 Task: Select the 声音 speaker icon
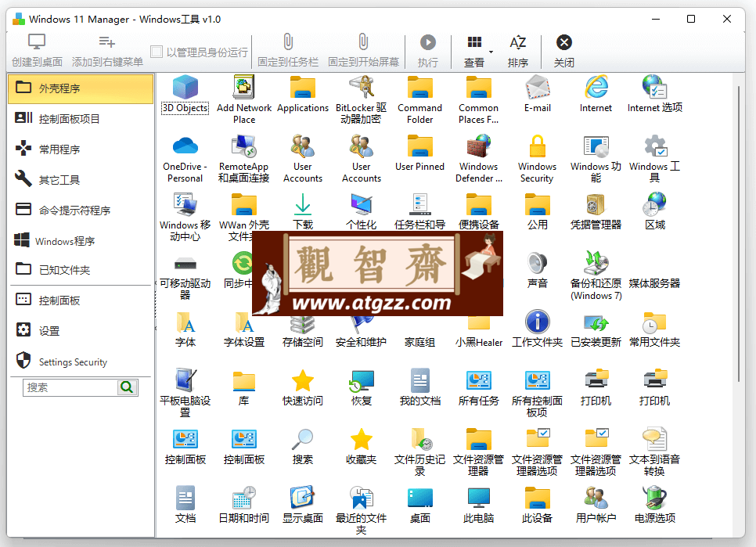(x=537, y=263)
